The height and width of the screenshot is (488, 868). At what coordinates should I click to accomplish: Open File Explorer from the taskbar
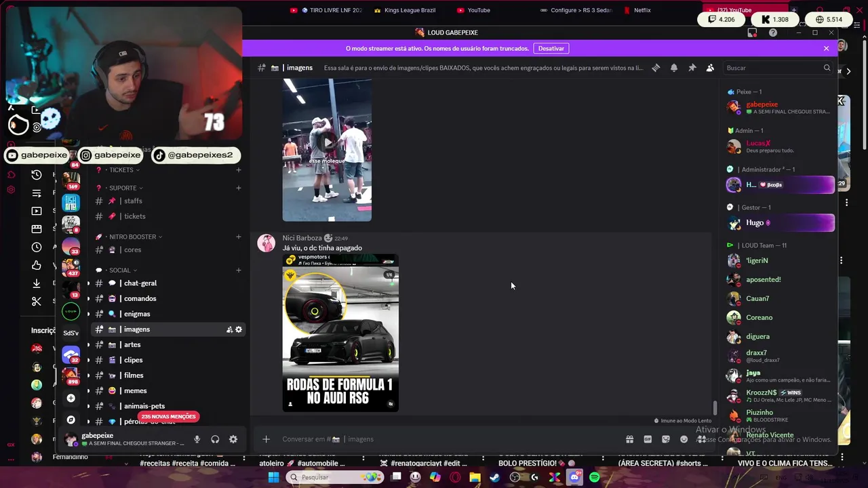pyautogui.click(x=475, y=477)
